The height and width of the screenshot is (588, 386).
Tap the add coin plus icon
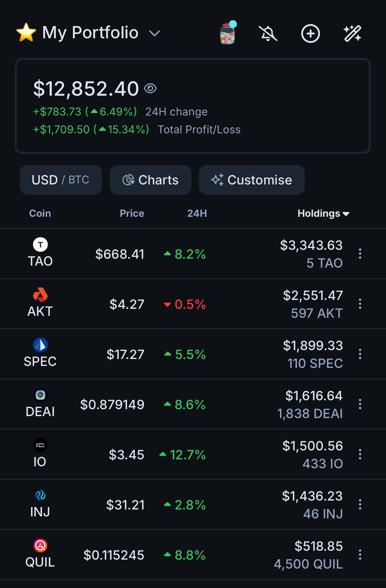(310, 34)
